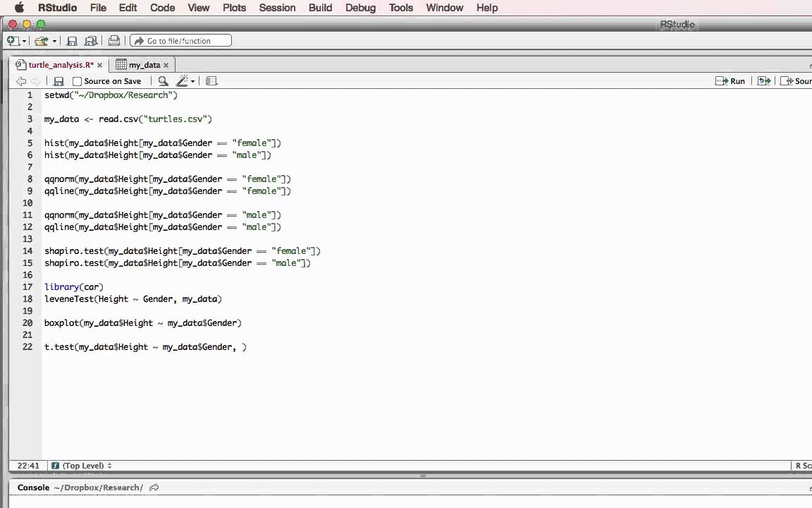
Task: Click the Source button
Action: coord(796,81)
